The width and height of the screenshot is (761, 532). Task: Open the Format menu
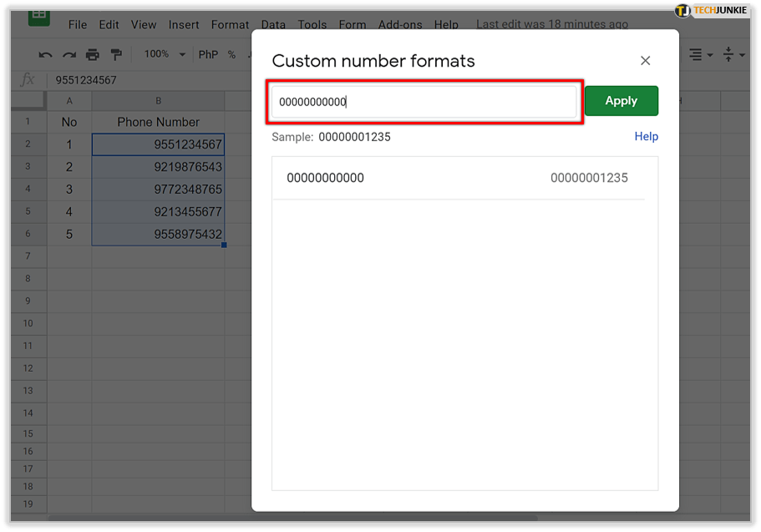230,25
